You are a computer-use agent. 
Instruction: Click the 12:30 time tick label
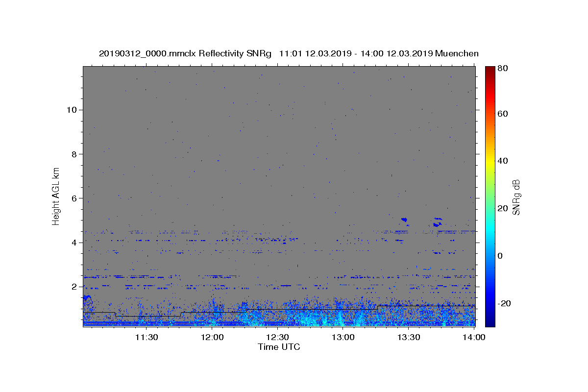[277, 337]
